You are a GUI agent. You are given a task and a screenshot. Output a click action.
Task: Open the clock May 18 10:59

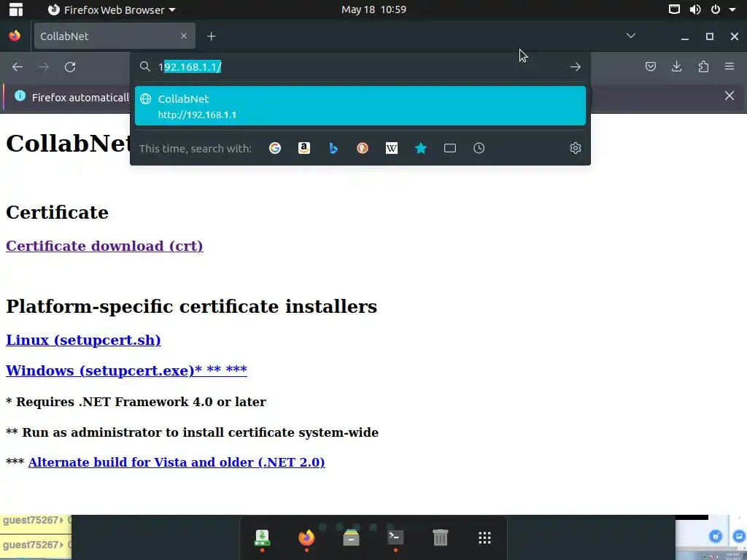[x=373, y=9]
